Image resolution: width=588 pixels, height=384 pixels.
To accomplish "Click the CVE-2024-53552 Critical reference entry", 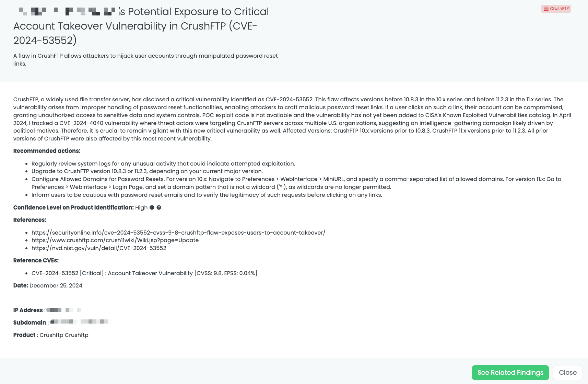I will tap(144, 273).
